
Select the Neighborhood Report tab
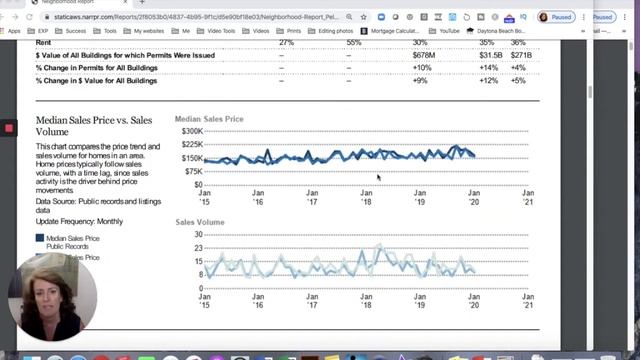(78, 2)
